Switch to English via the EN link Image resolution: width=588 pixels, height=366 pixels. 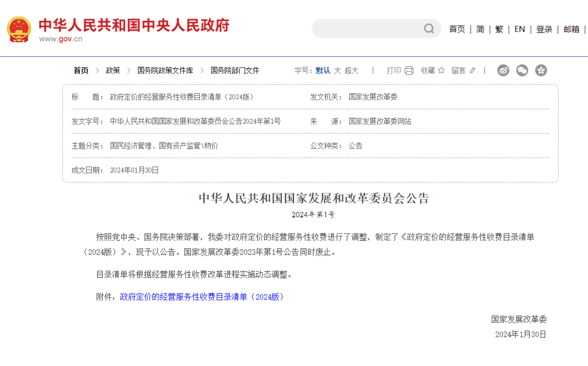coord(519,29)
